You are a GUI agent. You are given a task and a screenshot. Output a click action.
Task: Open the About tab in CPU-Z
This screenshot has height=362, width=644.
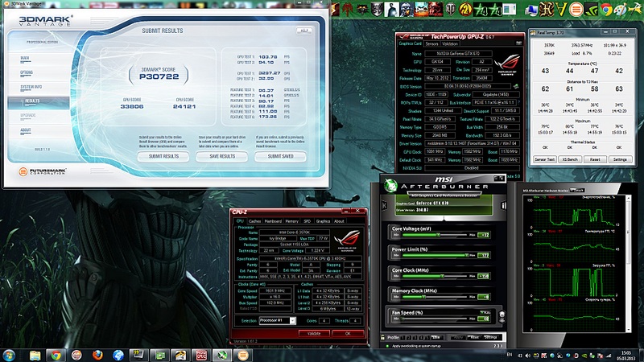339,221
